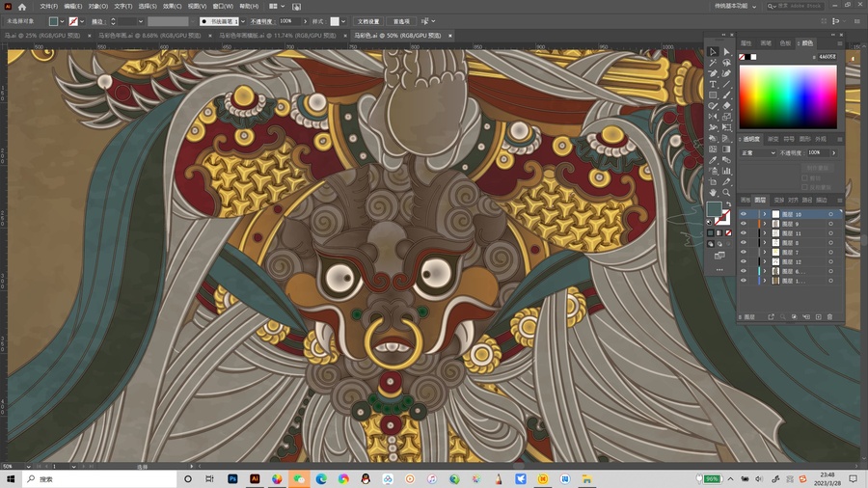Open the 文件(F) menu
The width and height of the screenshot is (868, 488).
tap(49, 7)
